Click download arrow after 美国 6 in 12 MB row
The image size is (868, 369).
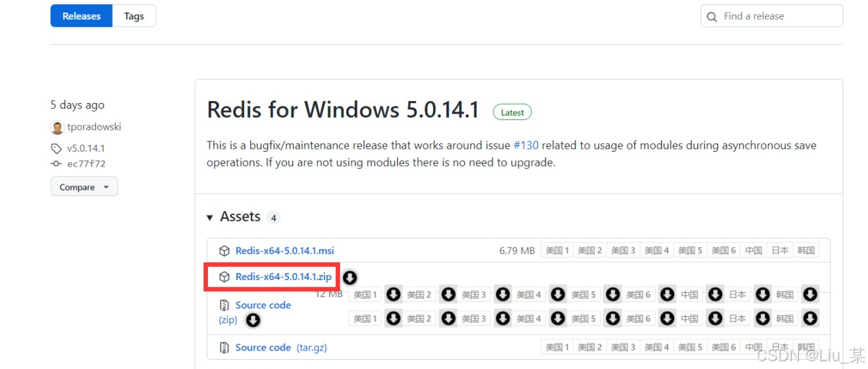click(667, 294)
